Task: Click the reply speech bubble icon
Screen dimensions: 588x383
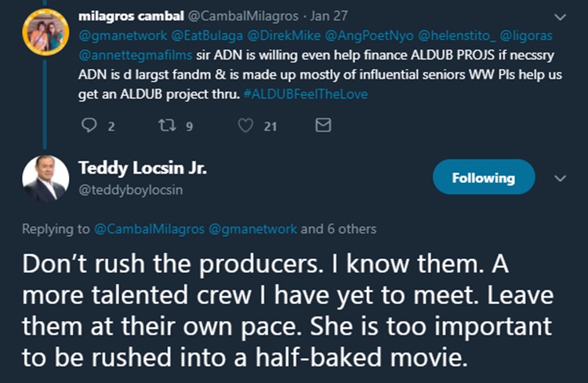Action: [x=88, y=126]
